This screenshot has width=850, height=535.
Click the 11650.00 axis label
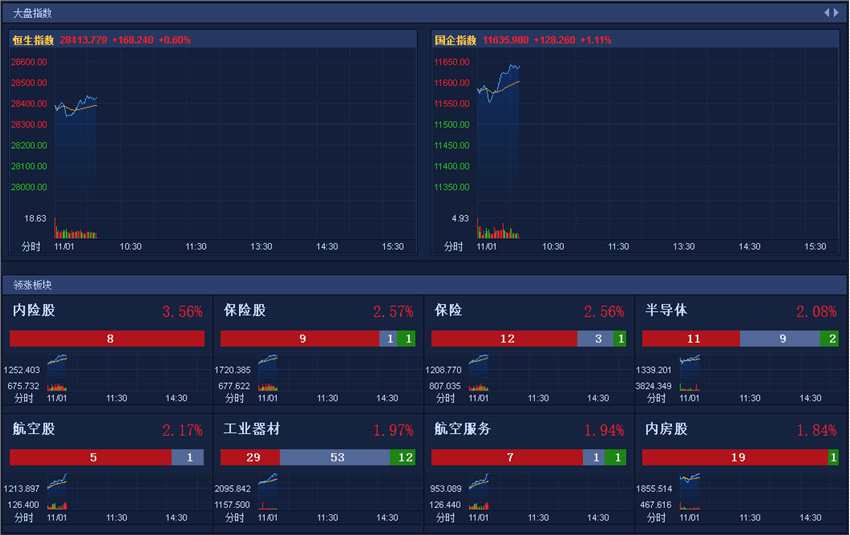pyautogui.click(x=452, y=62)
